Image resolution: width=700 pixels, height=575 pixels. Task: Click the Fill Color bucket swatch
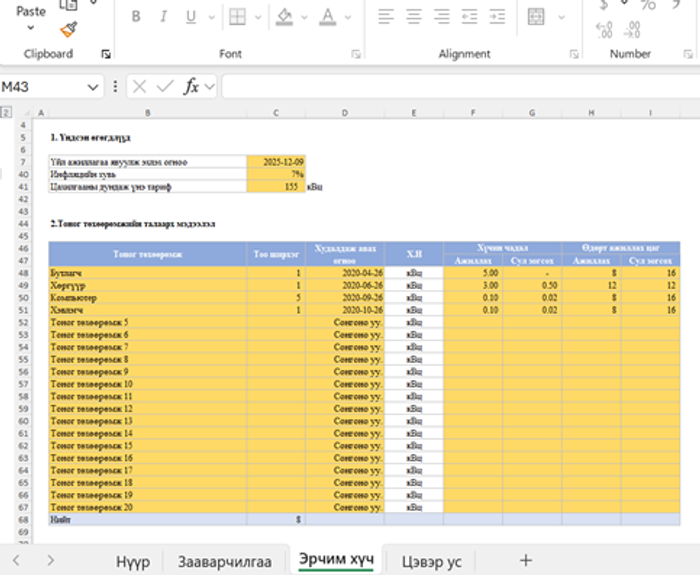(x=284, y=17)
